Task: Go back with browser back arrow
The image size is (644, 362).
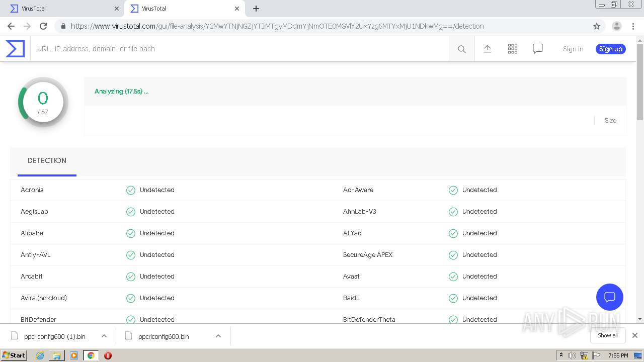Action: click(x=11, y=26)
